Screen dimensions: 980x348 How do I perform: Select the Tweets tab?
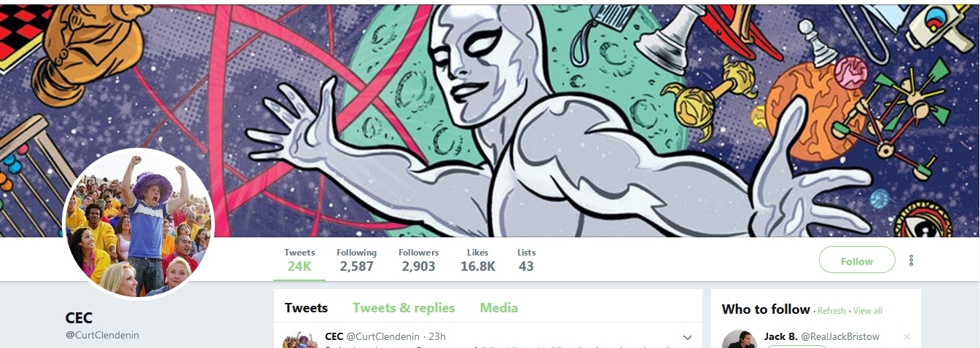click(306, 308)
